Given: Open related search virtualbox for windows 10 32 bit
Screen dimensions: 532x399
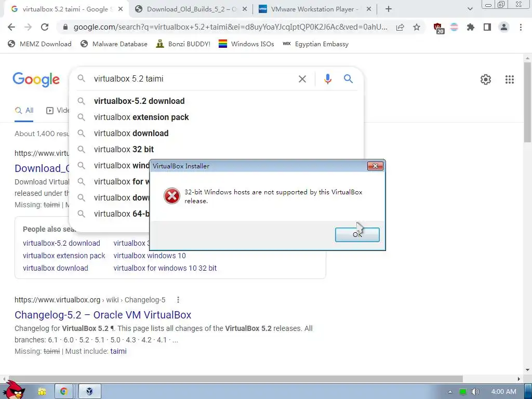Looking at the screenshot, I should (x=165, y=268).
